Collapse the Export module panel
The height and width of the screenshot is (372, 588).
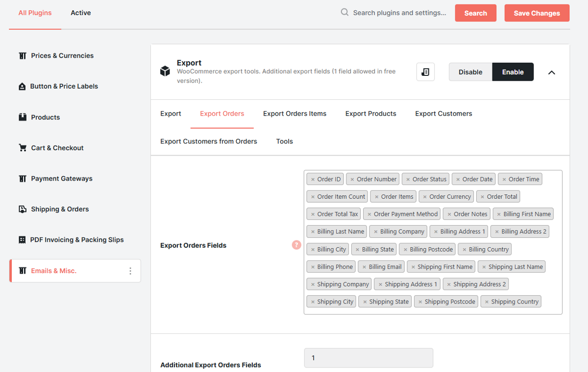coord(552,72)
